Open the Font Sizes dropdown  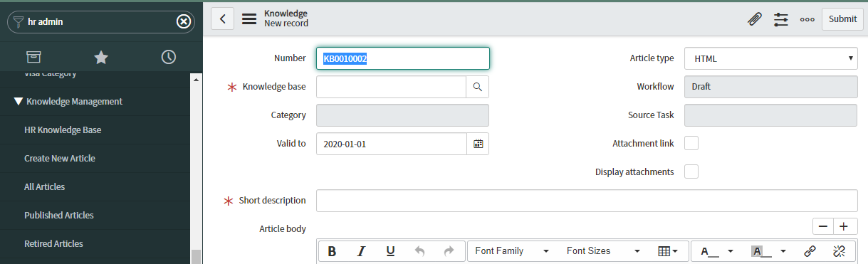[x=603, y=251]
